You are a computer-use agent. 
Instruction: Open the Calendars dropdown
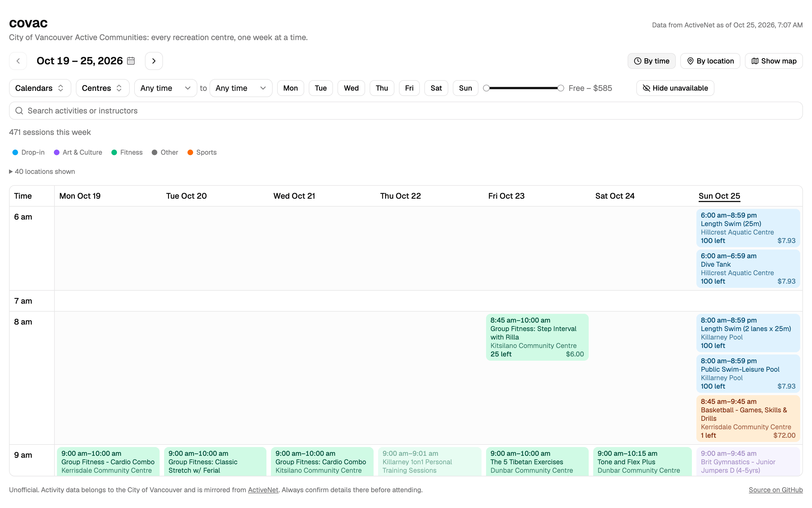40,88
